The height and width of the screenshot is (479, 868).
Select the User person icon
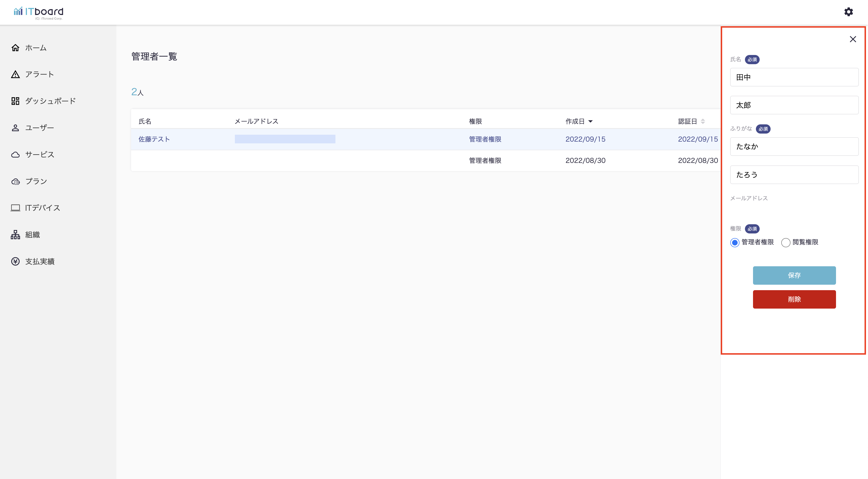point(15,128)
